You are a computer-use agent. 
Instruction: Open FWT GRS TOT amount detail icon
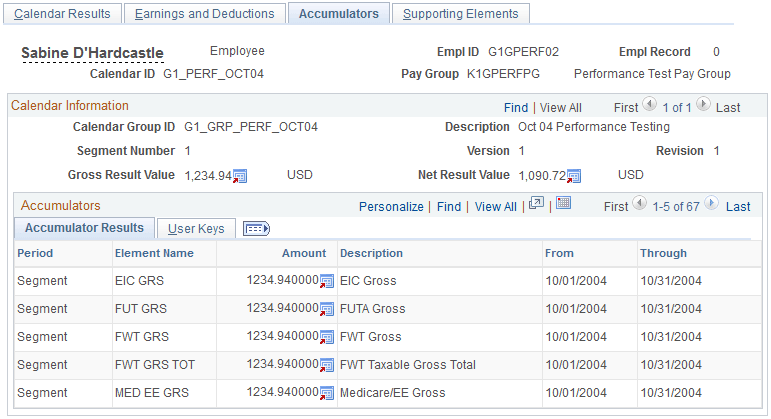pos(327,365)
